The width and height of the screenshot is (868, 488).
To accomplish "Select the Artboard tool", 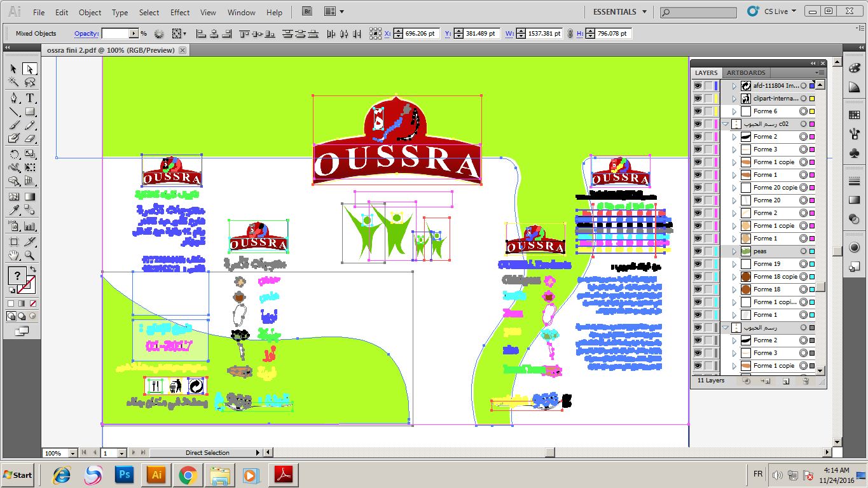I will tap(13, 242).
